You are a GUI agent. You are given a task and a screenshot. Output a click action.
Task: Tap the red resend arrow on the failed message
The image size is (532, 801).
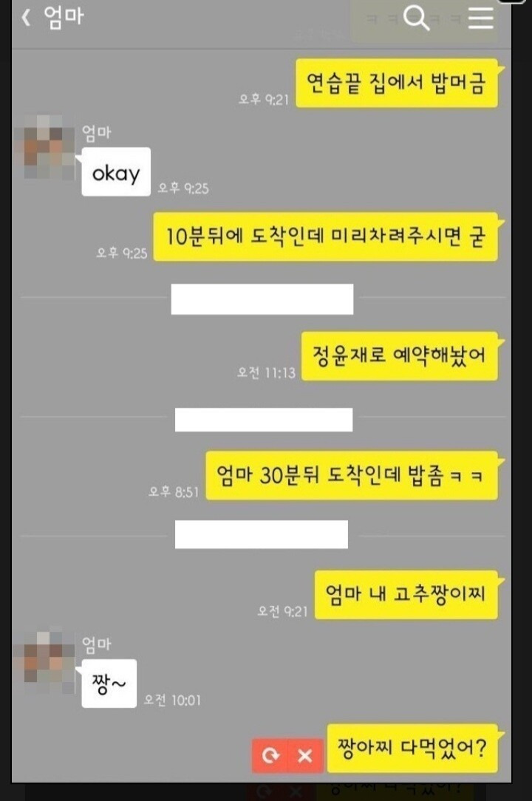click(270, 755)
